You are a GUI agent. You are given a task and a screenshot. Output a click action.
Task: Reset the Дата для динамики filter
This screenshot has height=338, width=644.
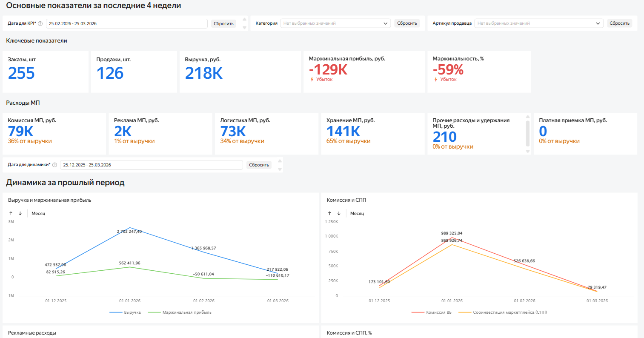259,165
